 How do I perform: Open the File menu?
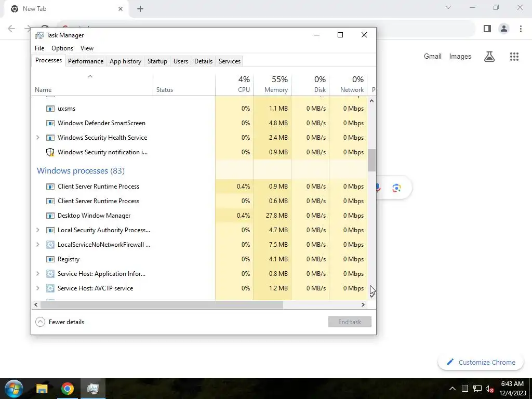[39, 48]
